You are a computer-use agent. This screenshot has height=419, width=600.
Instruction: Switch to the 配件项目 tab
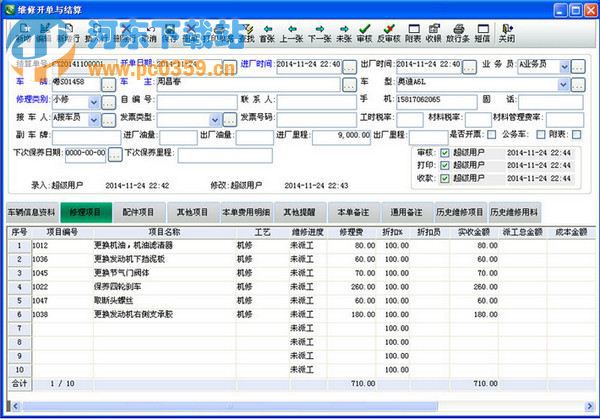tap(139, 212)
